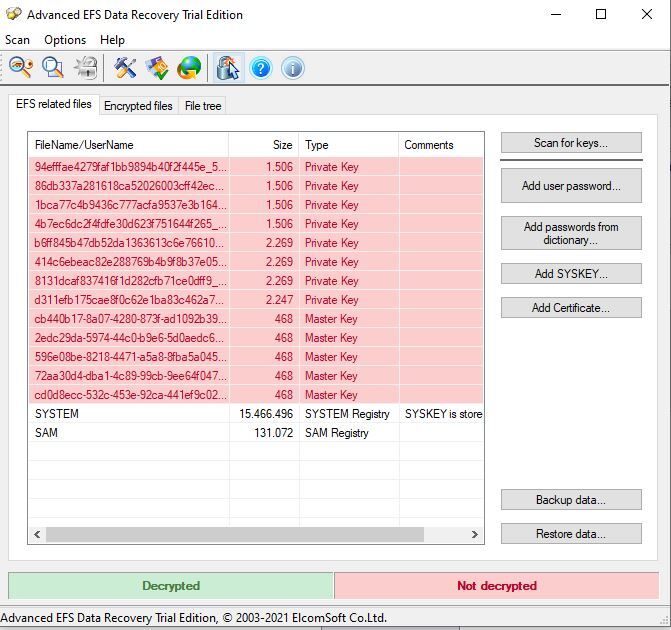The width and height of the screenshot is (671, 630).
Task: Click the horizontal scrollbar left arrow
Action: (x=37, y=534)
